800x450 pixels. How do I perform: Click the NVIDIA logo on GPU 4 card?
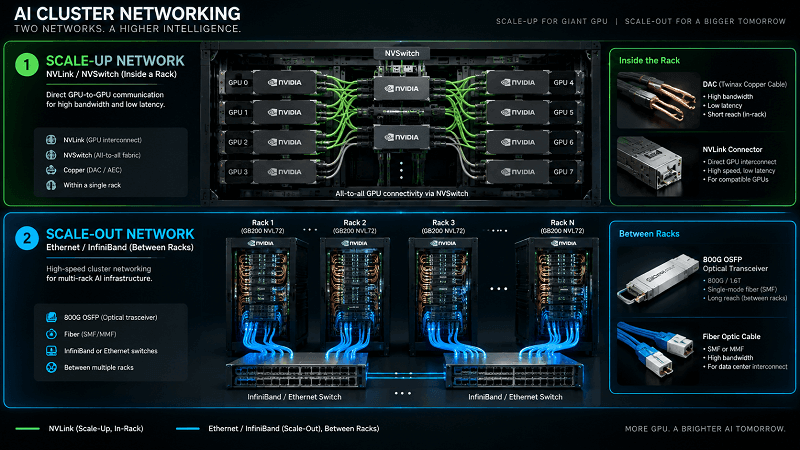[518, 83]
